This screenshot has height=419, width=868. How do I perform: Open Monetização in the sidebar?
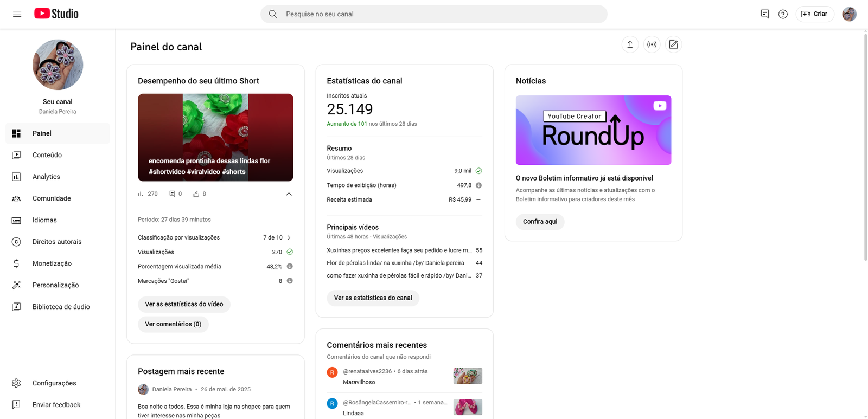pyautogui.click(x=58, y=263)
